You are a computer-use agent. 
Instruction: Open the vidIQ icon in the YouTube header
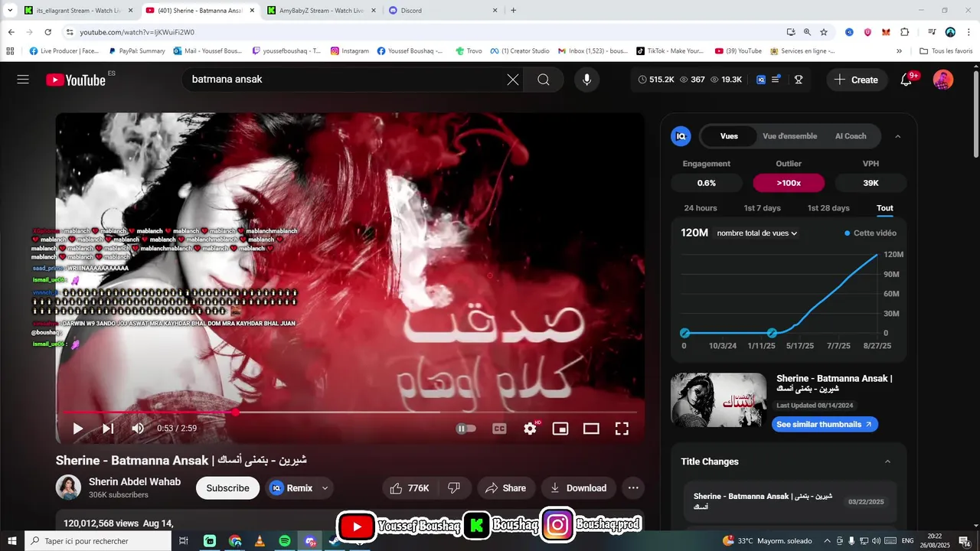761,80
